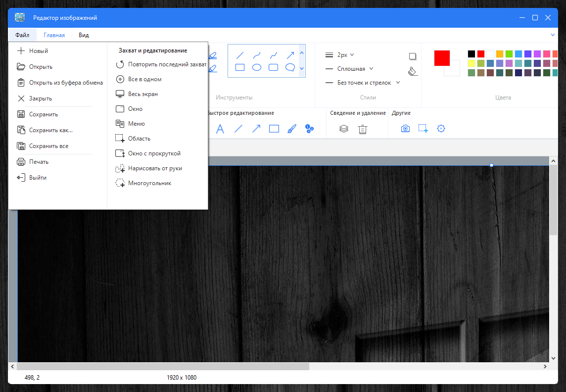Choose Открыть из буфера обмена

58,83
